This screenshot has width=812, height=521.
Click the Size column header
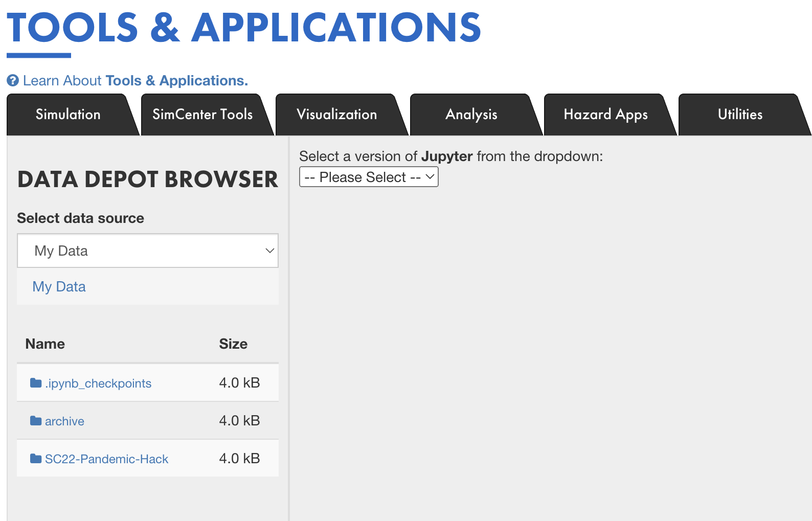233,344
